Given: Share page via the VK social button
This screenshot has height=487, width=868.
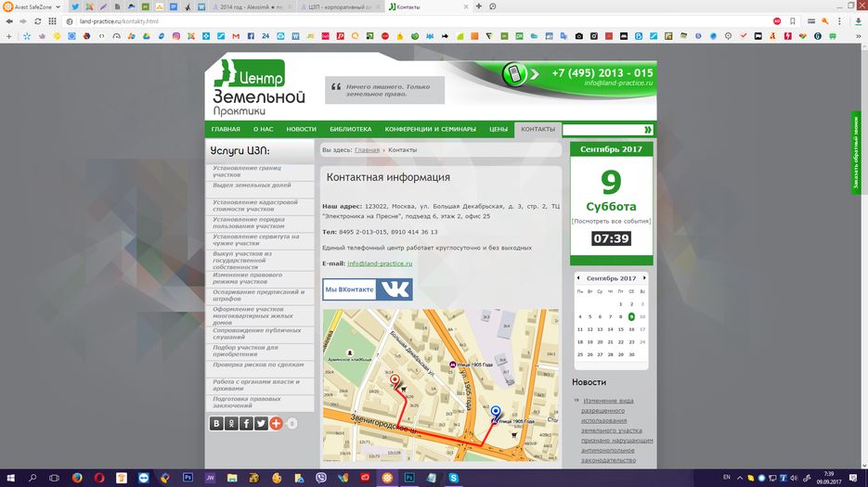Looking at the screenshot, I should click(x=216, y=423).
